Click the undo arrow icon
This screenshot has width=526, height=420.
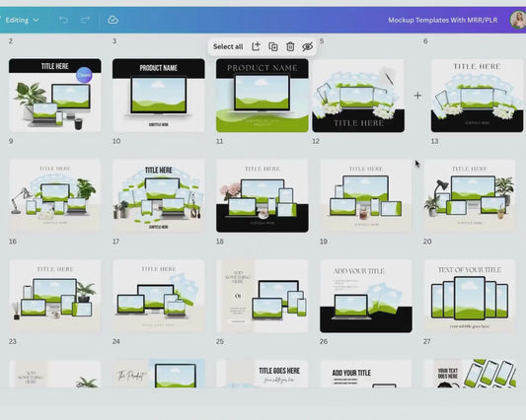[x=63, y=20]
